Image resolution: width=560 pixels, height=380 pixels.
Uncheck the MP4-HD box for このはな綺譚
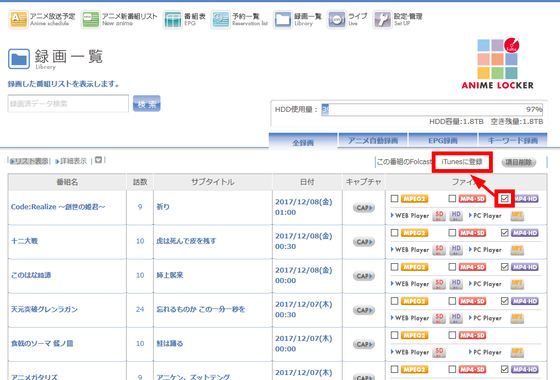[504, 267]
